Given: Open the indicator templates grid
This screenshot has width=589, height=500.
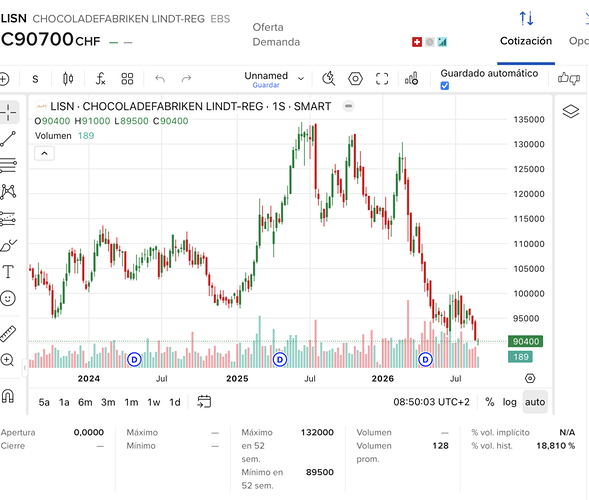Looking at the screenshot, I should (127, 79).
